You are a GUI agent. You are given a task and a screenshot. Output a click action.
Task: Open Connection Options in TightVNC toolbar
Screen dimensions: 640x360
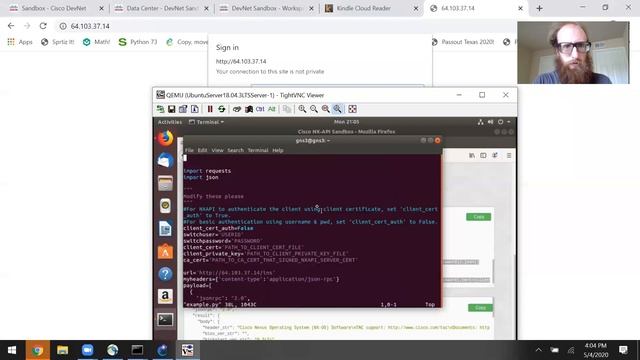click(x=183, y=109)
